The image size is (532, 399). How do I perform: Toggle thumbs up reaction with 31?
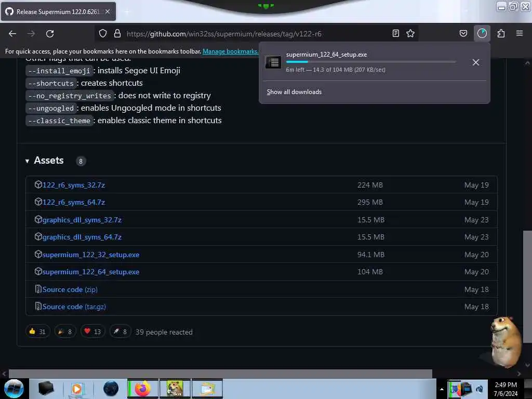pyautogui.click(x=37, y=331)
